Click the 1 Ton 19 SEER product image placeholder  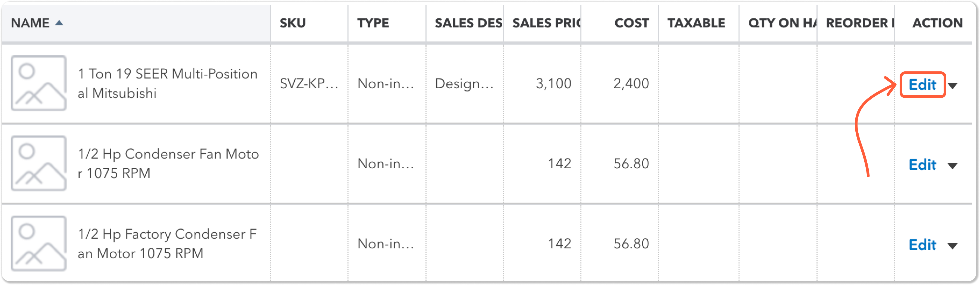click(x=39, y=83)
